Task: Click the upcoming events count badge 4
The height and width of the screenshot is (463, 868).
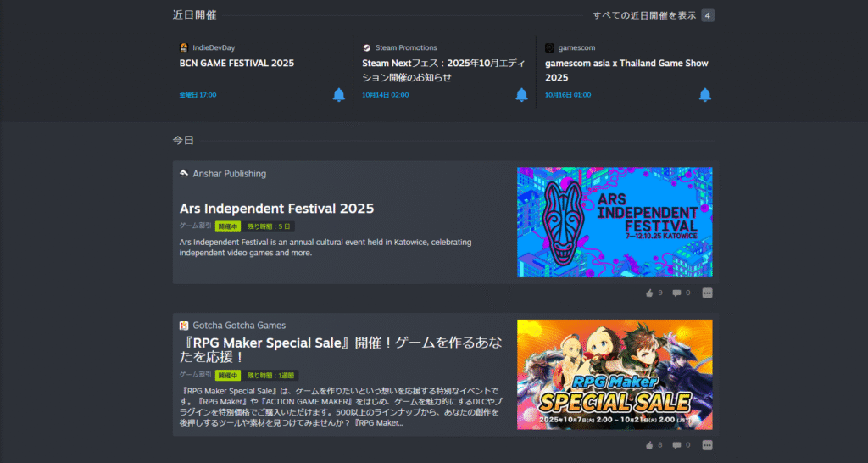Action: [708, 15]
